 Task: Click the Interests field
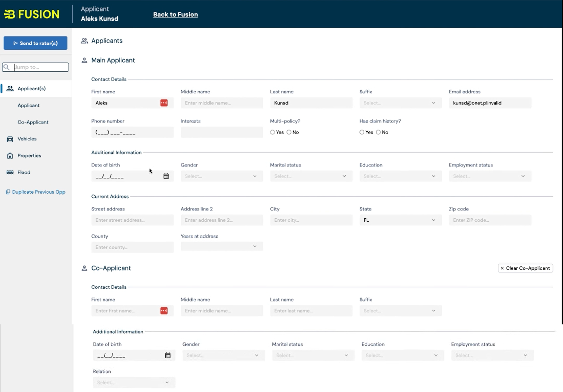tap(222, 132)
